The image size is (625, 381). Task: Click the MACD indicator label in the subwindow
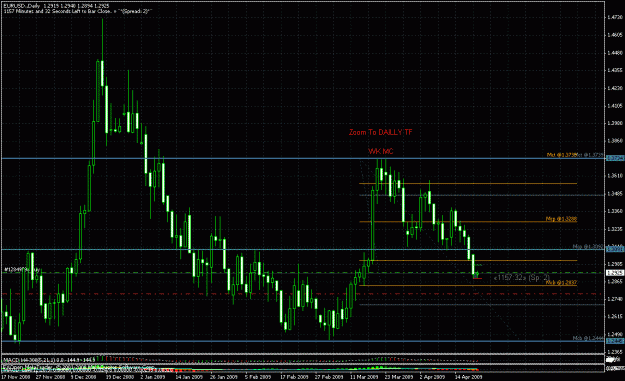pos(49,360)
